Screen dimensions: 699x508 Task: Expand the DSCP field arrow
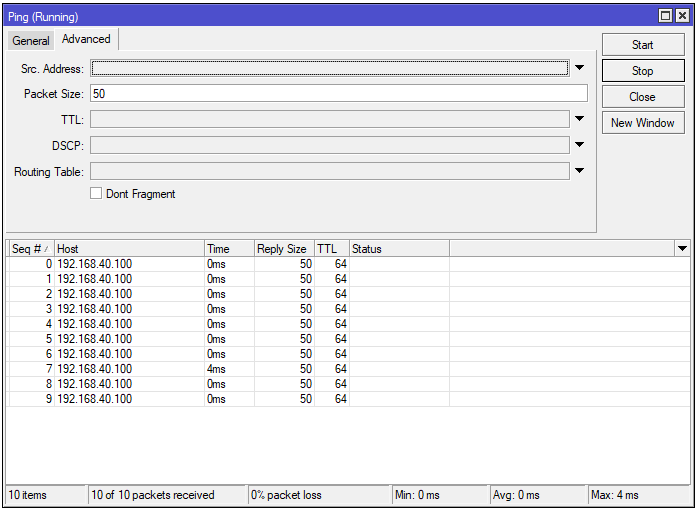click(x=579, y=145)
